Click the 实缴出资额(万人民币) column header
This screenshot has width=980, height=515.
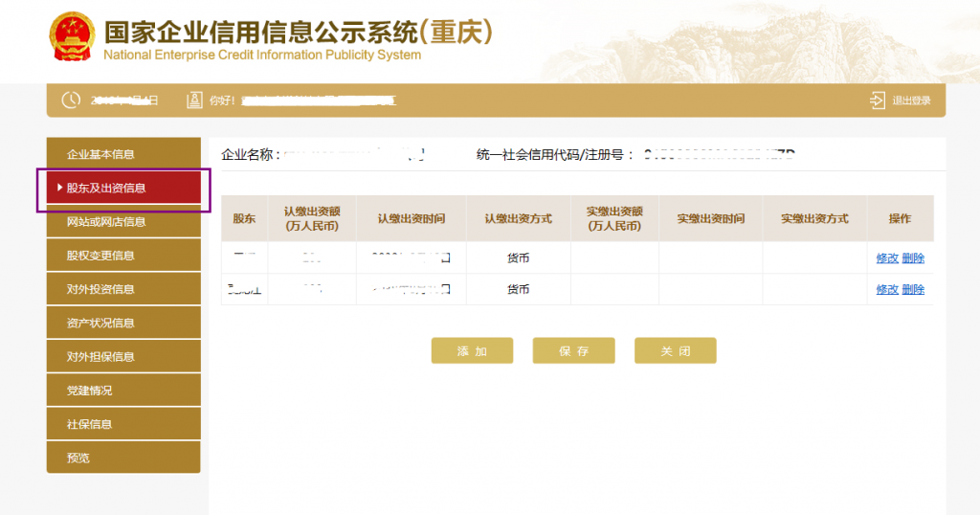[x=614, y=218]
